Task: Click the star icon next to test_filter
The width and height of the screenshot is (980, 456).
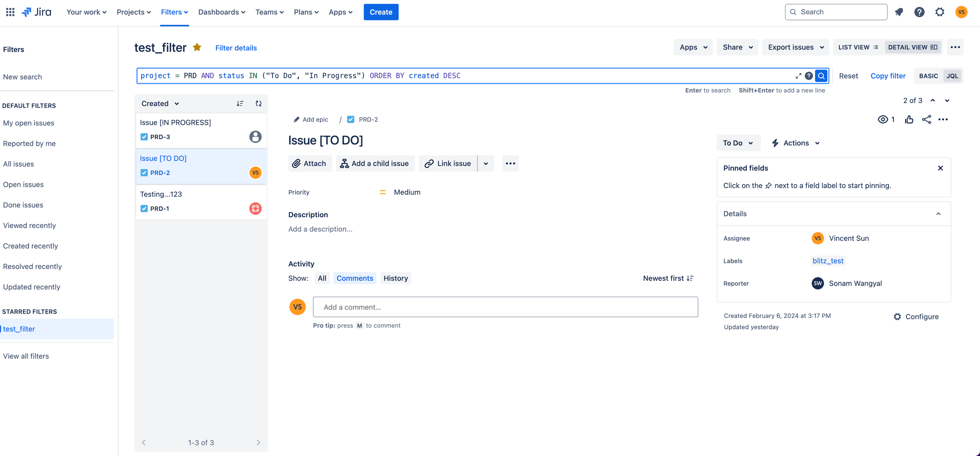Action: pos(197,47)
